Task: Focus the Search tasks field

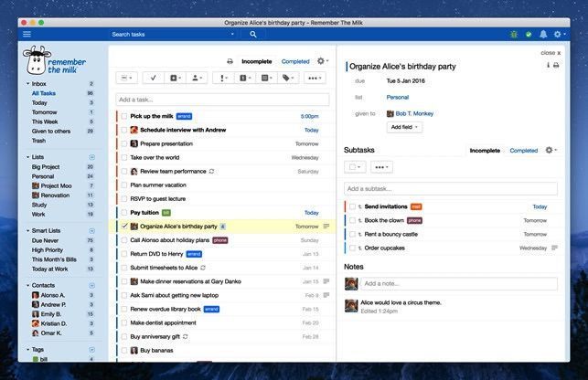Action: (x=169, y=34)
